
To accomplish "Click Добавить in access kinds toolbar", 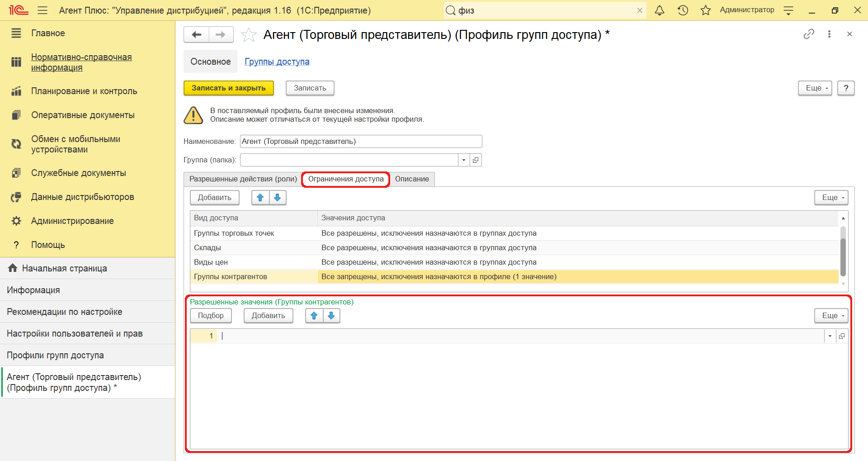I will click(215, 197).
